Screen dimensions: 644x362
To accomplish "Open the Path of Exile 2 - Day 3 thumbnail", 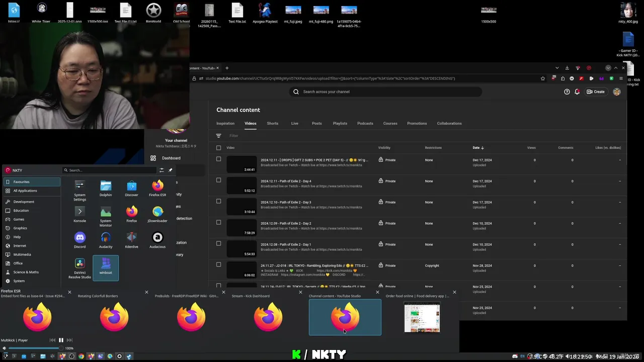I will pos(242,207).
